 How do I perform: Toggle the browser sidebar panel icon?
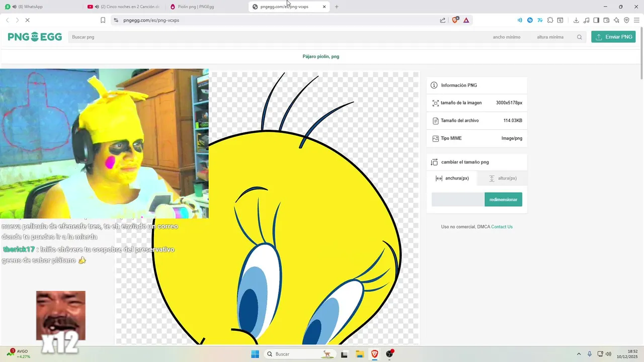click(596, 20)
